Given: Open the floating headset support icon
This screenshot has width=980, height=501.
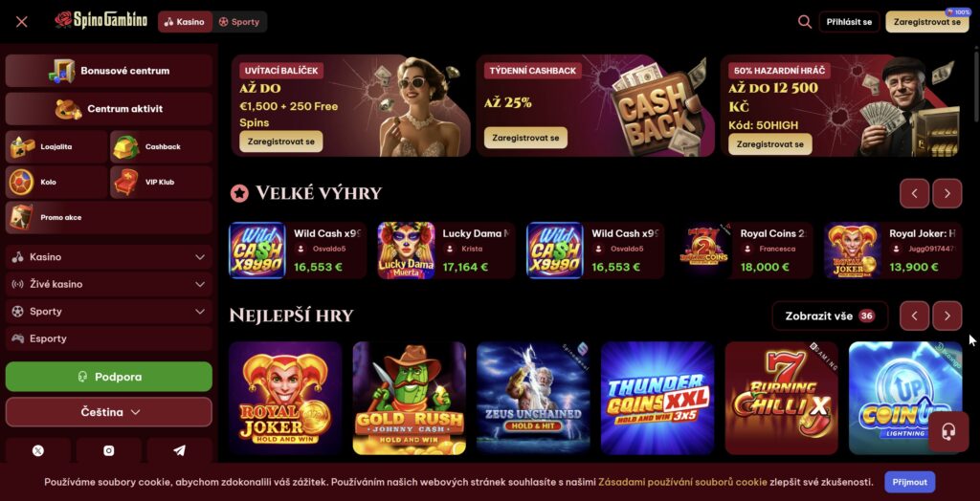Looking at the screenshot, I should coord(948,432).
